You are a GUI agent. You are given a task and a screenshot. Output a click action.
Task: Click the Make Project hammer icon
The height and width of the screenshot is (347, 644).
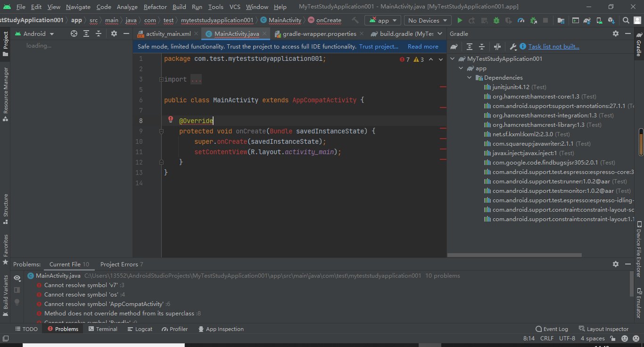pyautogui.click(x=355, y=20)
